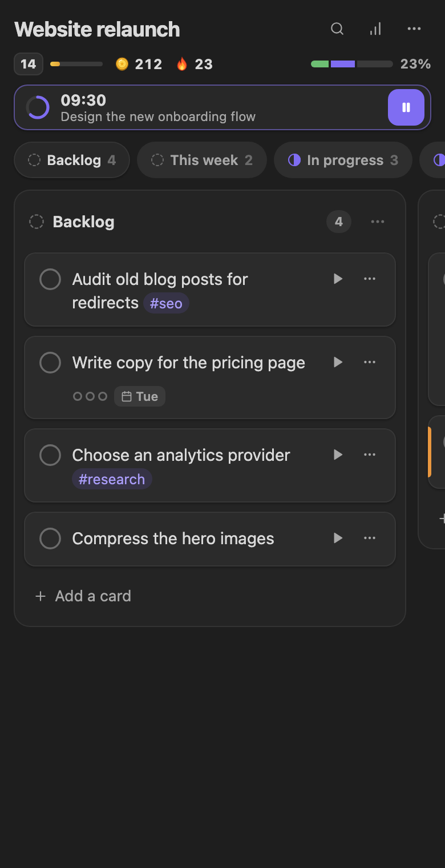Open Choose an analytics provider title

181,455
